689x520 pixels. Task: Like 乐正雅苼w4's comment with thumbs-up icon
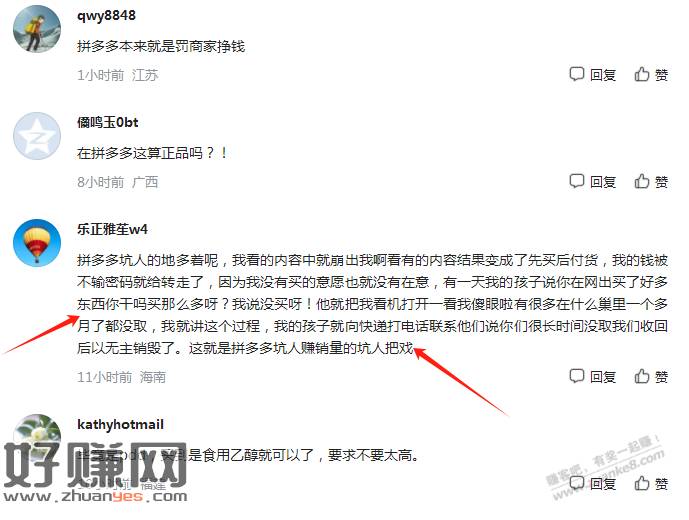click(642, 376)
